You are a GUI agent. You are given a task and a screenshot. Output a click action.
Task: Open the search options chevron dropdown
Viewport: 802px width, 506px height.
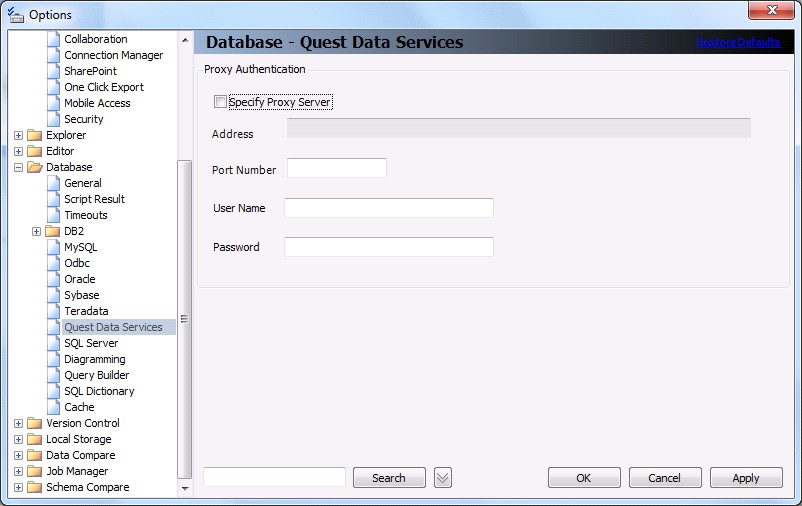point(443,478)
